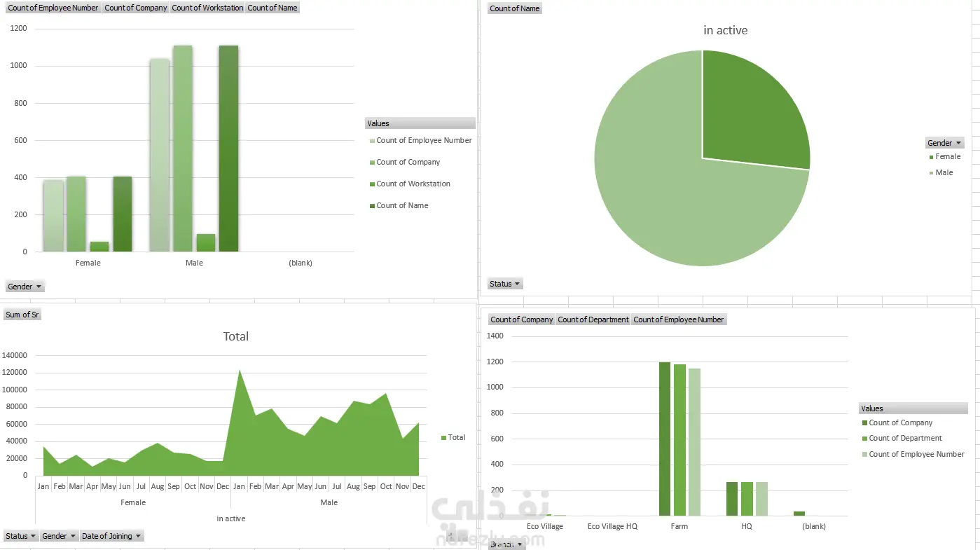Screen dimensions: 980x550
Task: Click the (blank) axis label in the gender bar chart
Action: 301,263
